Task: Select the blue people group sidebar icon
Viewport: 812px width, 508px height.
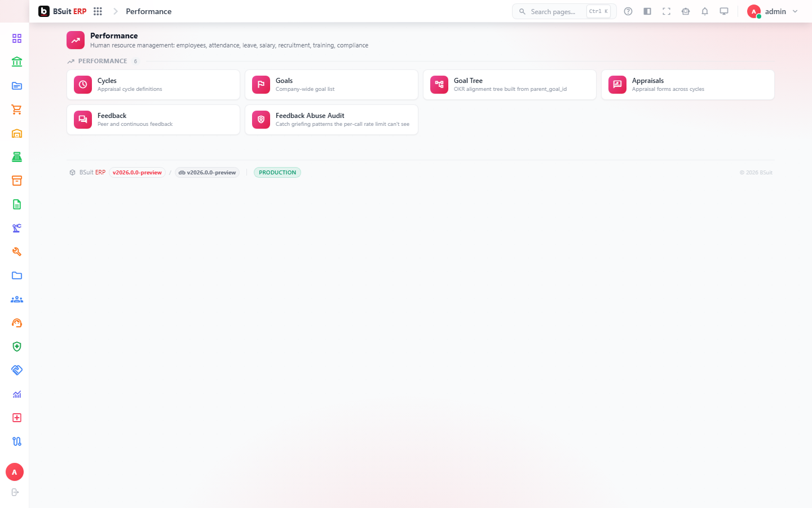Action: [17, 299]
